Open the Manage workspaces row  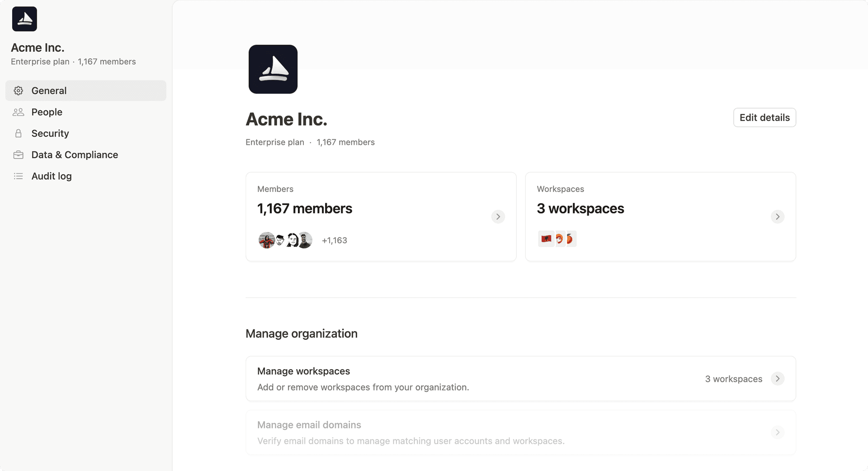452,379
